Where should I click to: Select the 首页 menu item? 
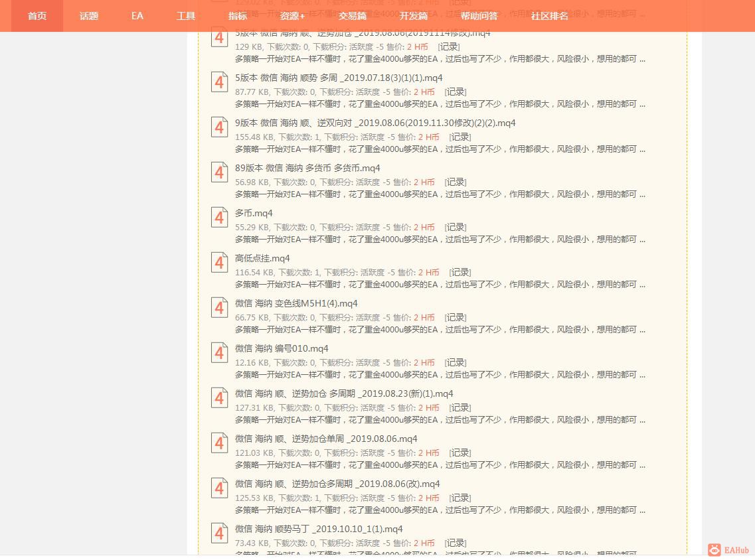click(x=37, y=16)
